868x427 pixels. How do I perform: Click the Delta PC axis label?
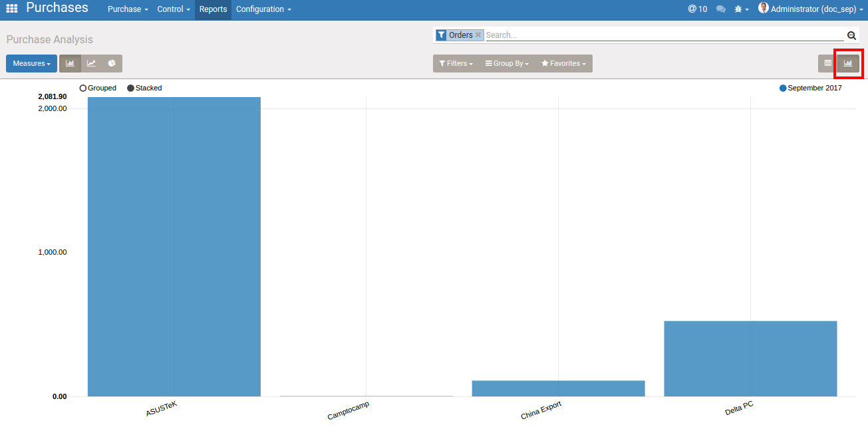739,409
